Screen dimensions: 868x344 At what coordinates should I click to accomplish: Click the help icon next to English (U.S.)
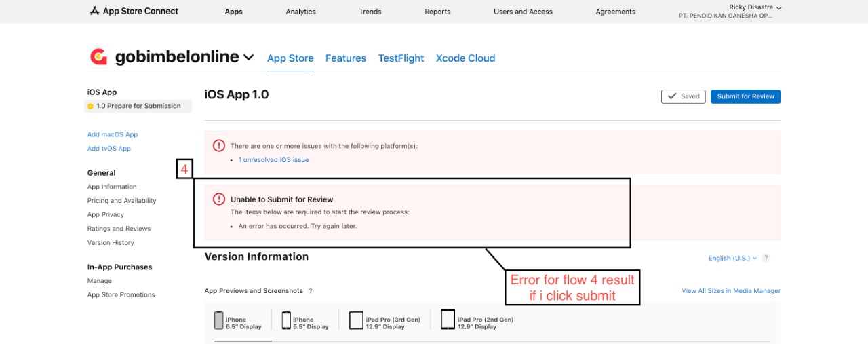coord(766,258)
